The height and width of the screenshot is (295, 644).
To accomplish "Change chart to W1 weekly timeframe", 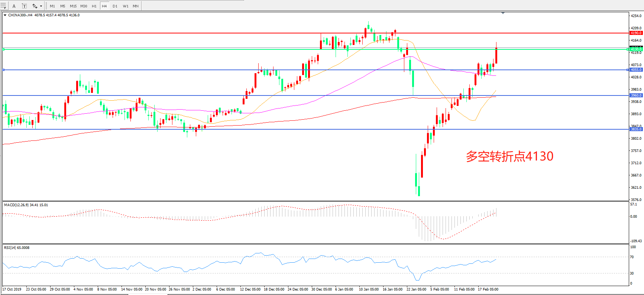I will point(126,6).
